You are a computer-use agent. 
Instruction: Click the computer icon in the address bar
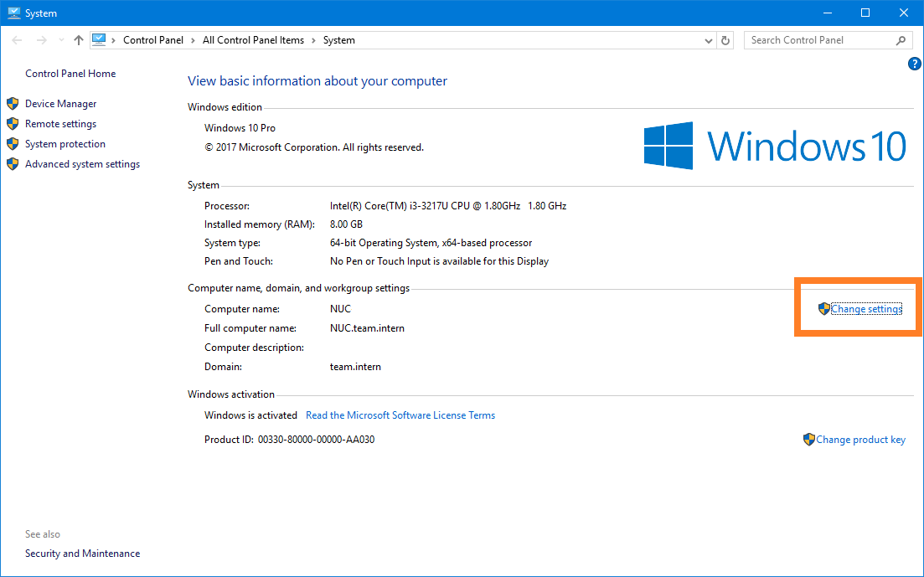coord(99,39)
